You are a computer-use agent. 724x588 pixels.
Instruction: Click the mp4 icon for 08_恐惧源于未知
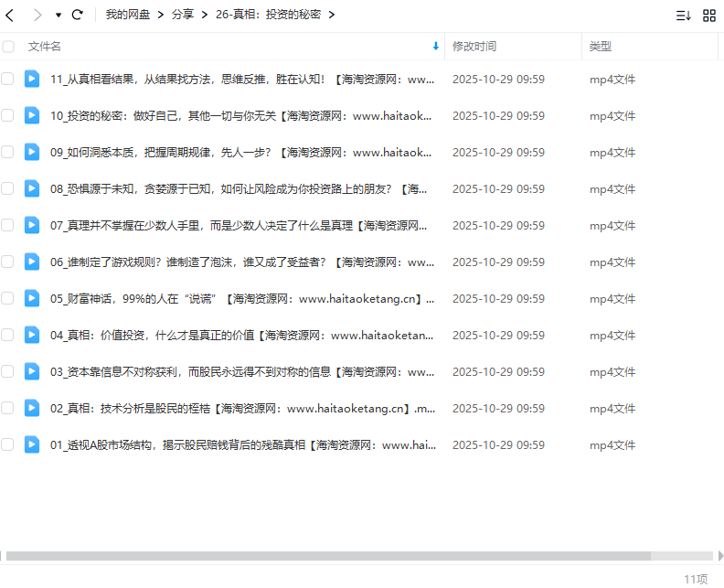pyautogui.click(x=32, y=188)
